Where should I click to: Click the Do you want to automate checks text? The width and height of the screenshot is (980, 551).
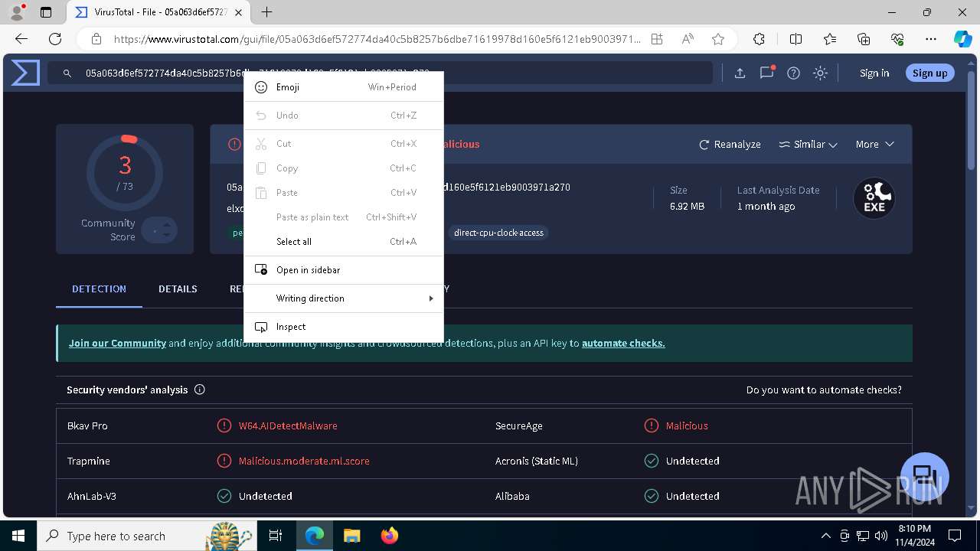(x=824, y=390)
